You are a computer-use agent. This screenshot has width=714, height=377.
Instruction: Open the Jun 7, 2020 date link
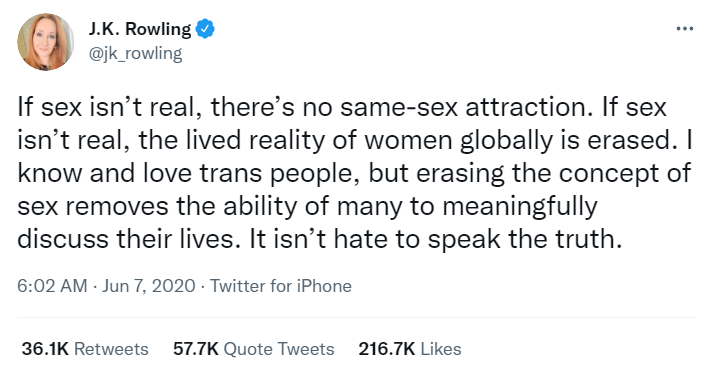pyautogui.click(x=148, y=286)
